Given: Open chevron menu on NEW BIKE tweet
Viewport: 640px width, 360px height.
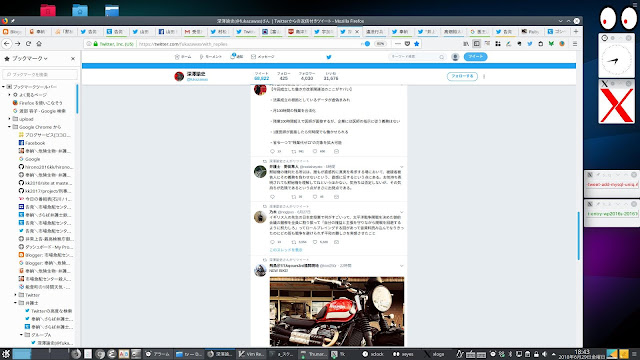Looking at the screenshot, I should [x=401, y=266].
